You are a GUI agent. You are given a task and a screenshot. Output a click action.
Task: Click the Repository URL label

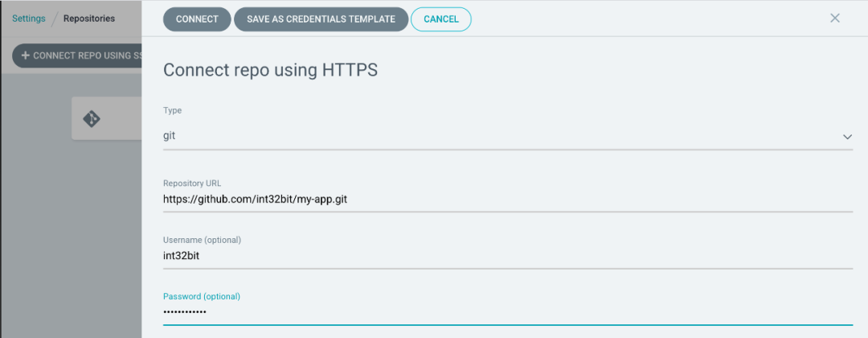pos(191,183)
